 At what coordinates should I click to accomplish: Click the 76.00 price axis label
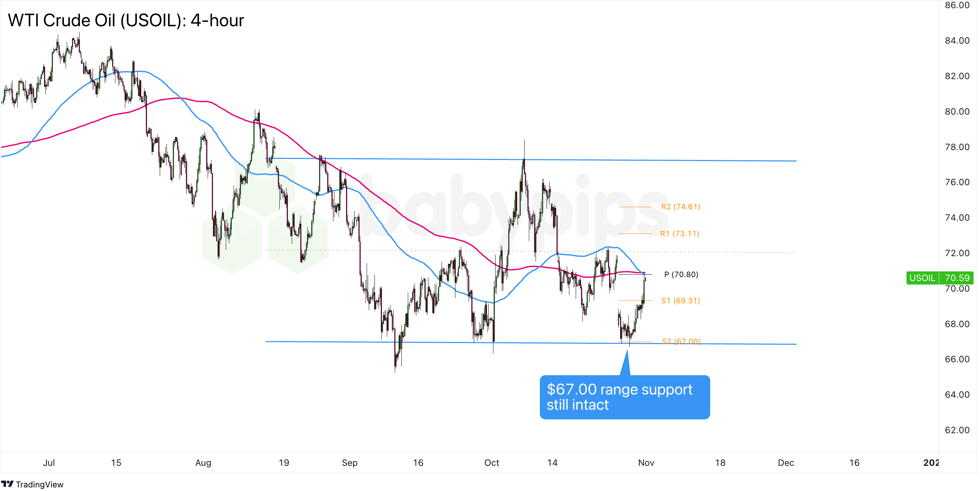[957, 182]
